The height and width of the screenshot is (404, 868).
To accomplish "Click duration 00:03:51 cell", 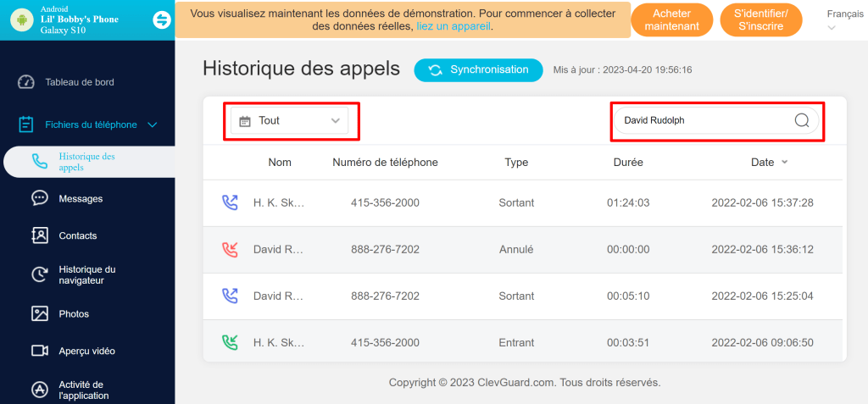I will pos(628,342).
